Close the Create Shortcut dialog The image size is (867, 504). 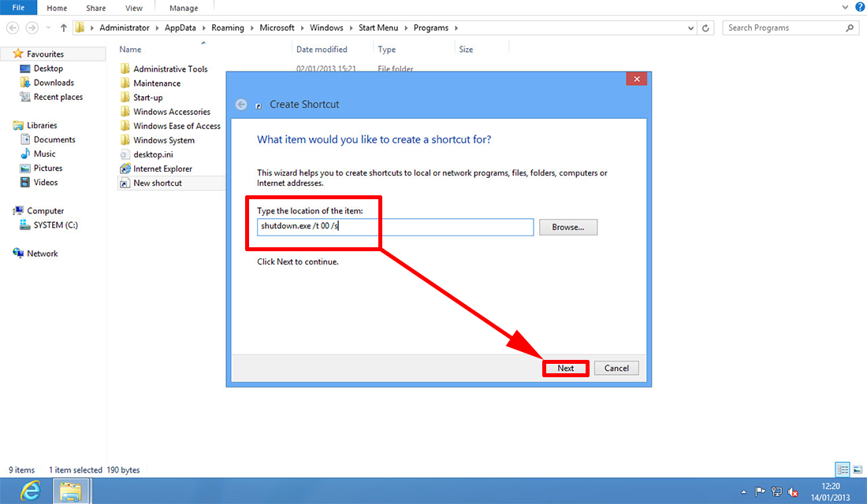pos(636,79)
